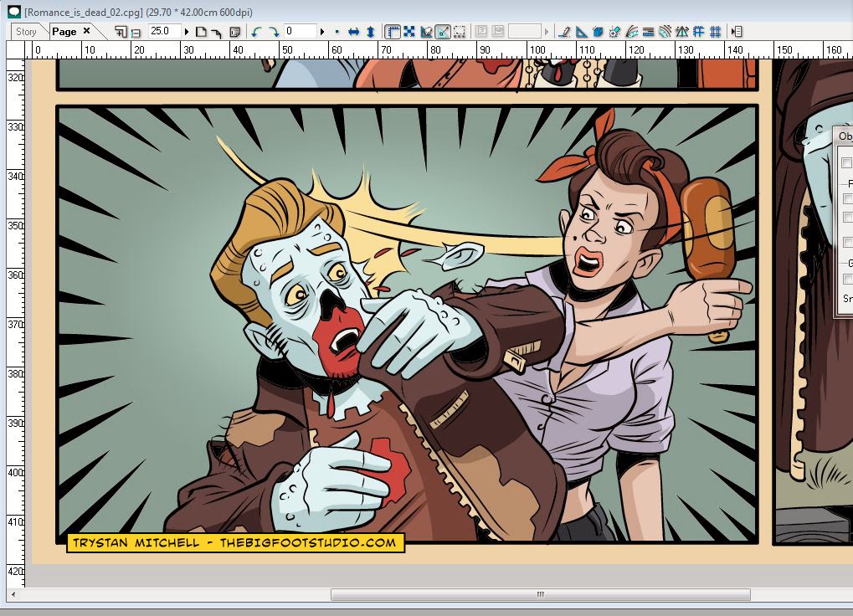Click the ruler-with-eraser icon in the toolbar

pyautogui.click(x=426, y=32)
